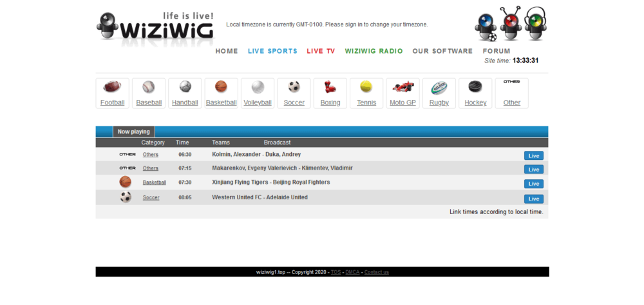Click 'Kolmin, Alexander - Duka, Andrey' text
644x305 pixels.
coord(256,155)
